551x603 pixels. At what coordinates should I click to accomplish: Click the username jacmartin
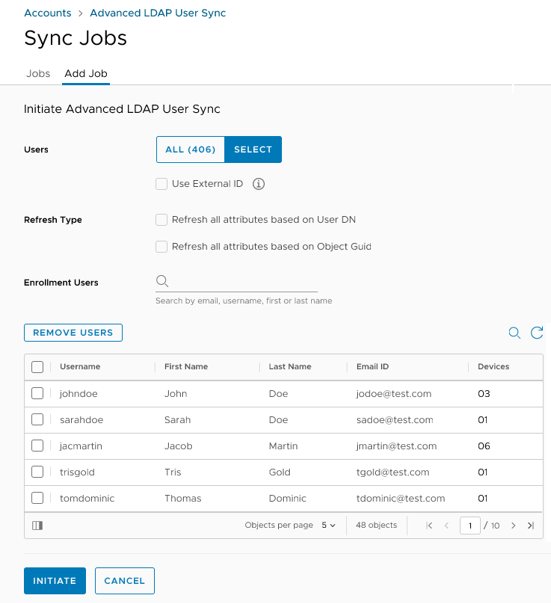coord(81,446)
